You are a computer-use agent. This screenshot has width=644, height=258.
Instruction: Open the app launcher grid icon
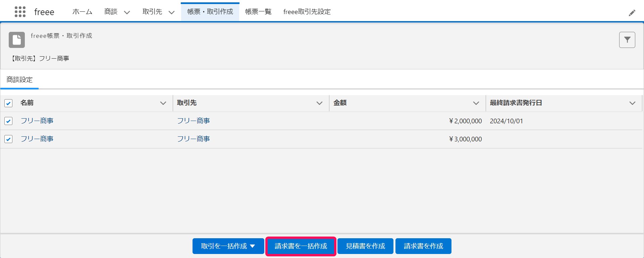pos(20,12)
